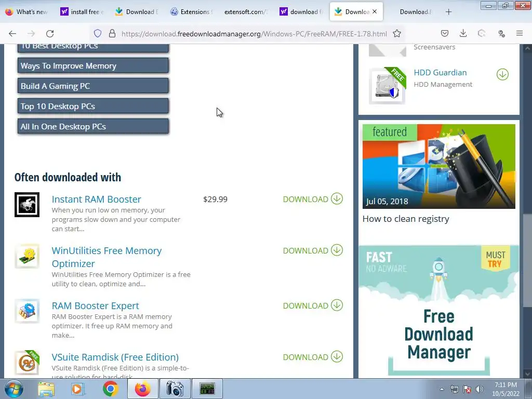Save page to Pocket
This screenshot has width=532, height=399.
pos(445,33)
